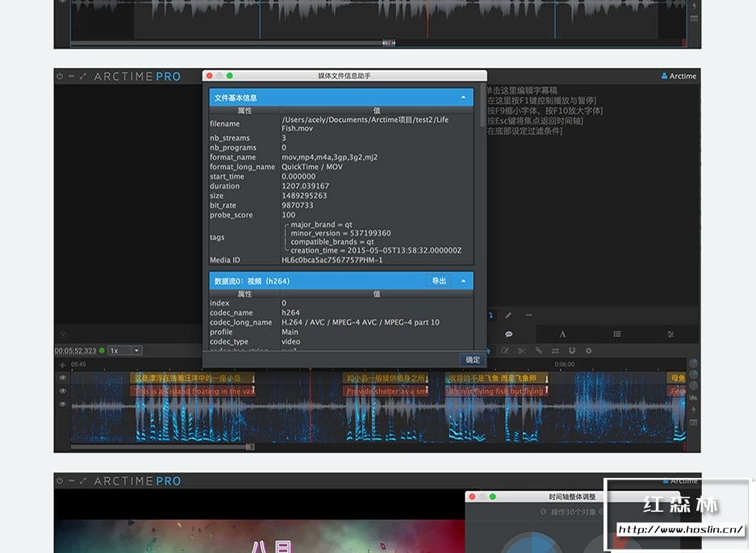This screenshot has height=553, width=756.
Task: Click the codec_long_name value 'H.264 / AVC'
Action: (x=361, y=322)
